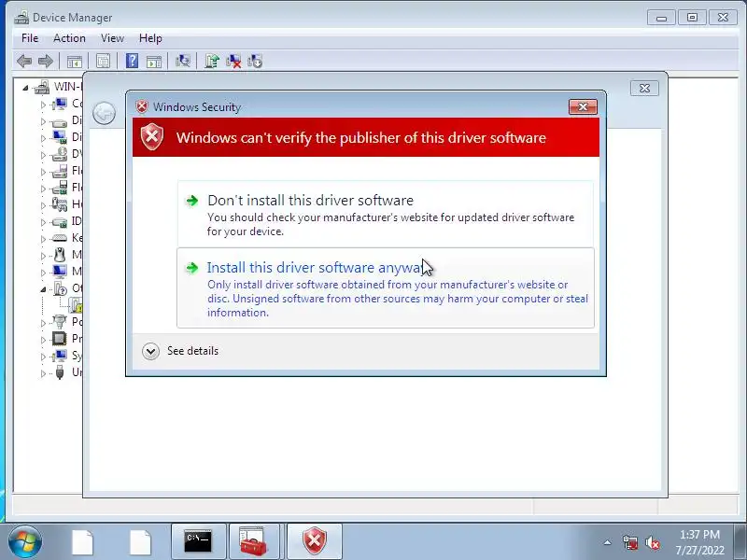Collapse the Ot (Other devices) node triangle
The height and width of the screenshot is (560, 747).
(x=43, y=289)
